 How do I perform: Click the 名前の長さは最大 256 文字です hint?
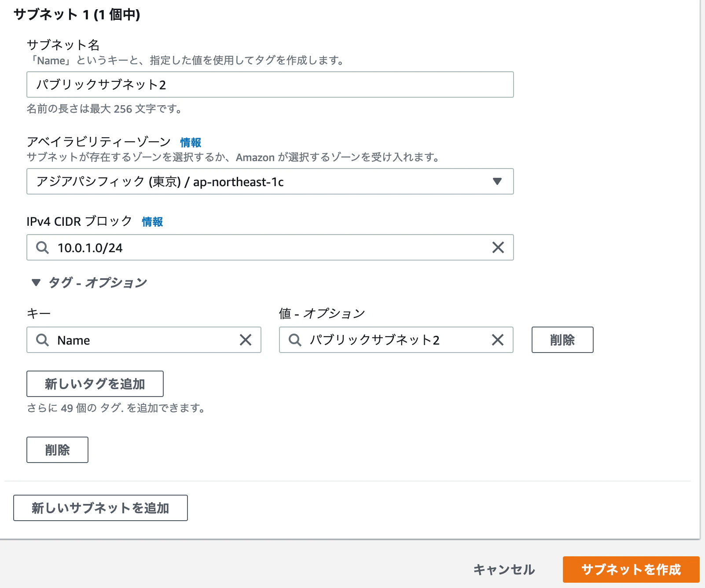pos(105,109)
